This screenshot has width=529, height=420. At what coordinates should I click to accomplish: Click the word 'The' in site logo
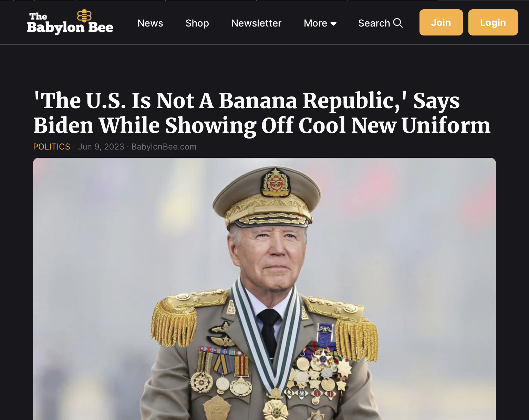tap(38, 17)
